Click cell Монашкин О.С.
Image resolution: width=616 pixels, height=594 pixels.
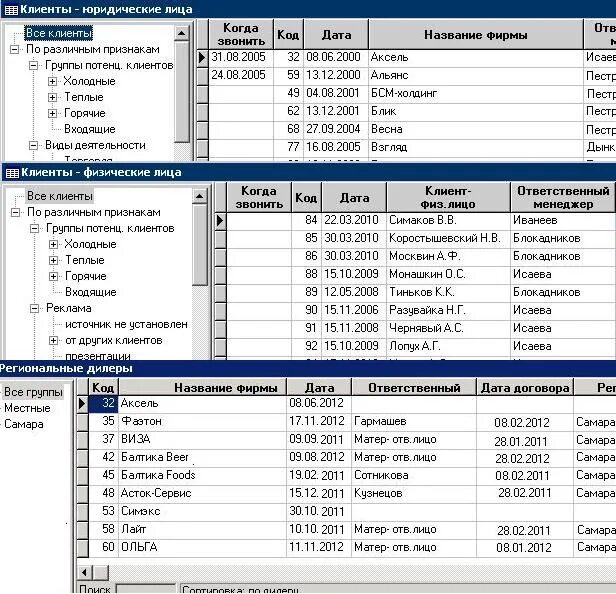click(448, 274)
